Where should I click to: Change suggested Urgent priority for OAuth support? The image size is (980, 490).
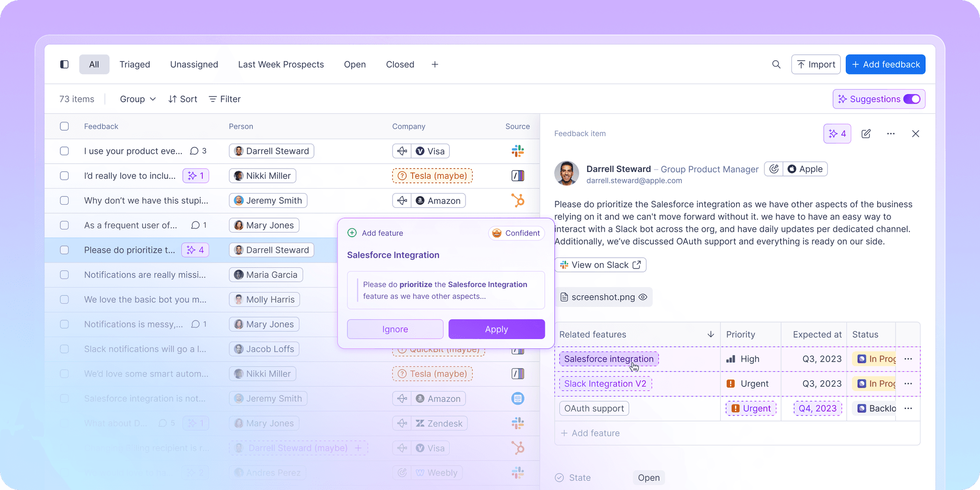click(x=751, y=408)
